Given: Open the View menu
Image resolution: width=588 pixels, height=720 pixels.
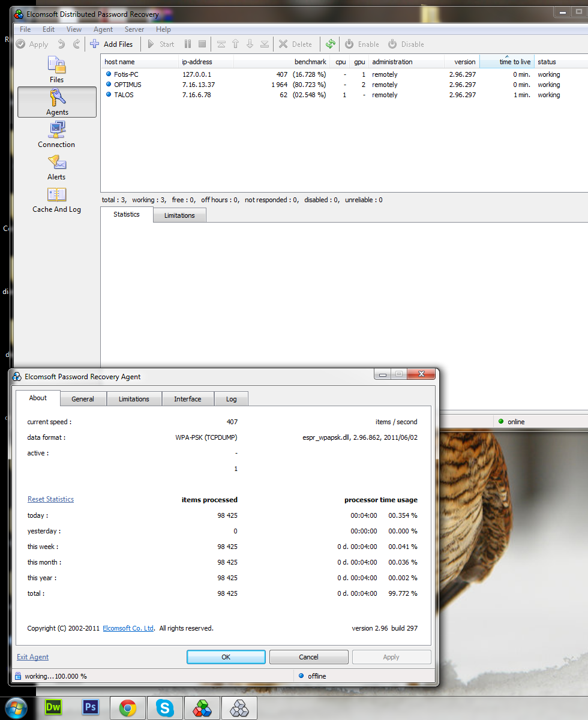Looking at the screenshot, I should click(74, 29).
